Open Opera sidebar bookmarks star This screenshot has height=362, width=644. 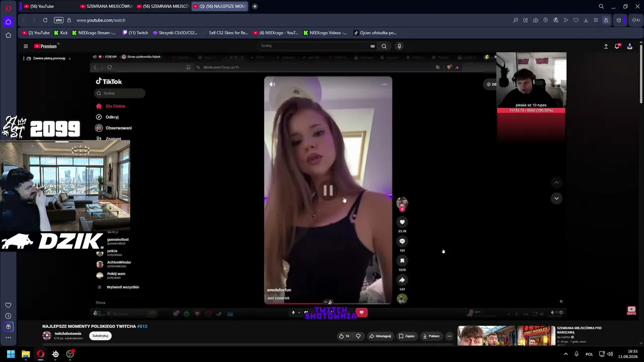(8, 35)
